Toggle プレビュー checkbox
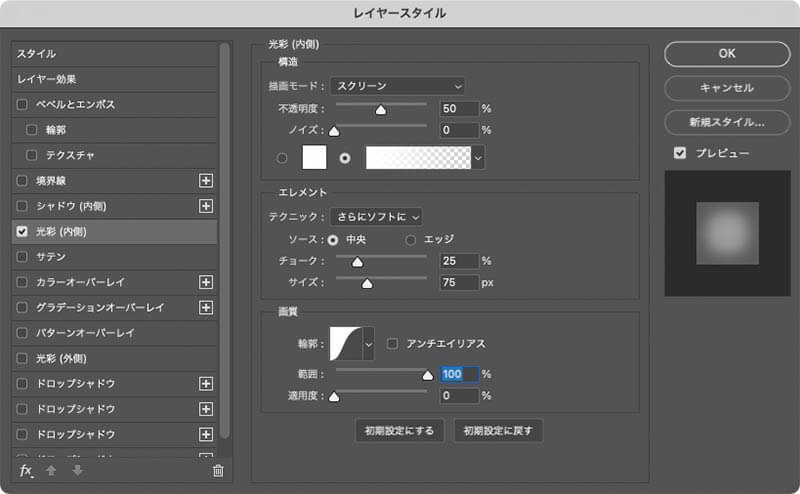 [x=680, y=153]
